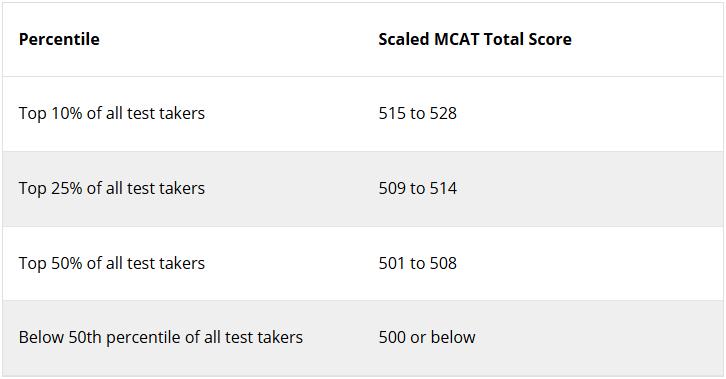Select the 'Top 50% of all test takers' cell
The image size is (726, 379).
pyautogui.click(x=112, y=263)
